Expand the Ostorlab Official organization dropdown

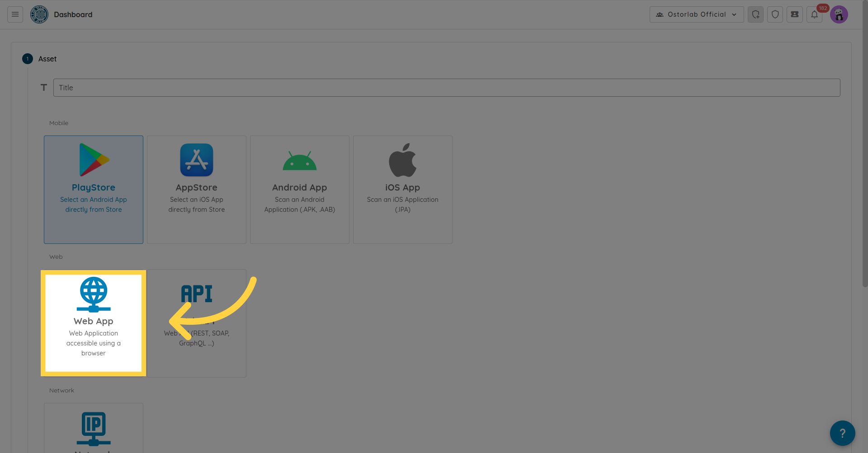click(696, 14)
